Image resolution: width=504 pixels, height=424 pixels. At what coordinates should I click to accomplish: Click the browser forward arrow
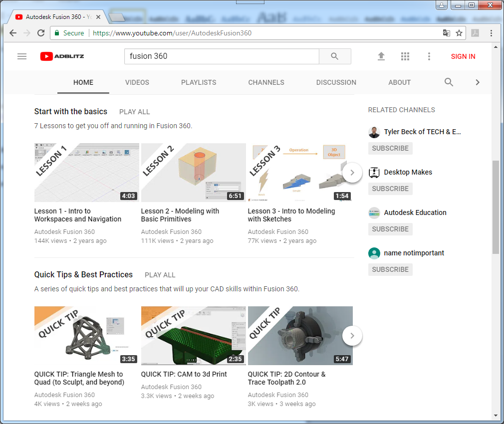[x=27, y=33]
